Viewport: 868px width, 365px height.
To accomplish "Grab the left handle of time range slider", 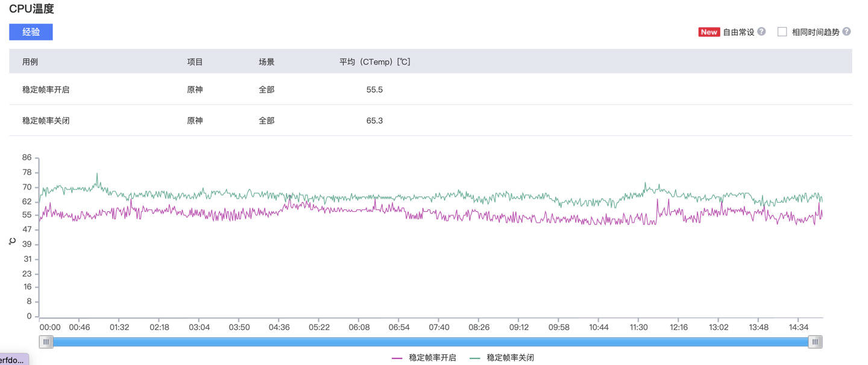I will pos(46,341).
